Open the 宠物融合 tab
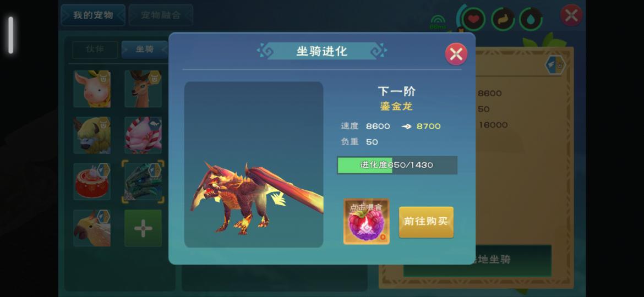Image resolution: width=644 pixels, height=297 pixels. click(x=161, y=15)
